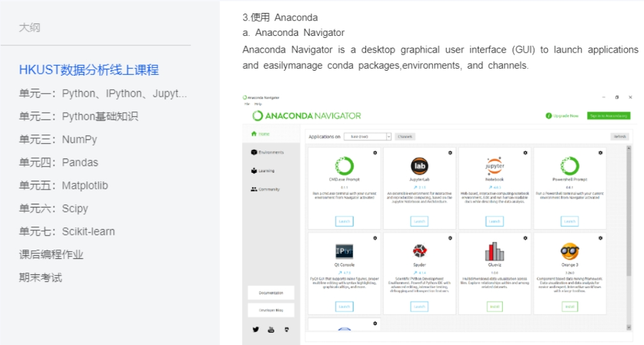644x345 pixels.
Task: Open the Developer Blog button
Action: point(271,310)
